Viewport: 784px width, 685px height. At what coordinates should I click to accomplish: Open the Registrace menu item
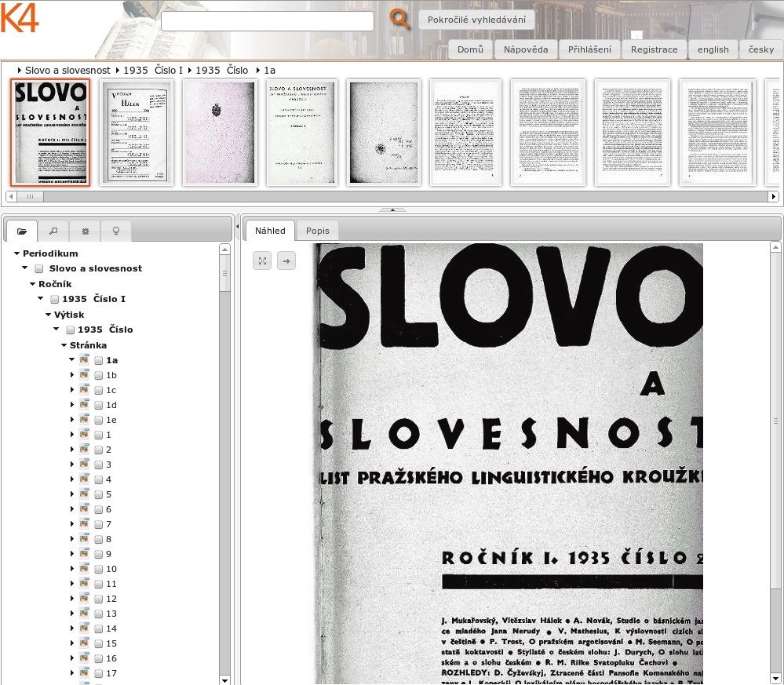pyautogui.click(x=654, y=49)
